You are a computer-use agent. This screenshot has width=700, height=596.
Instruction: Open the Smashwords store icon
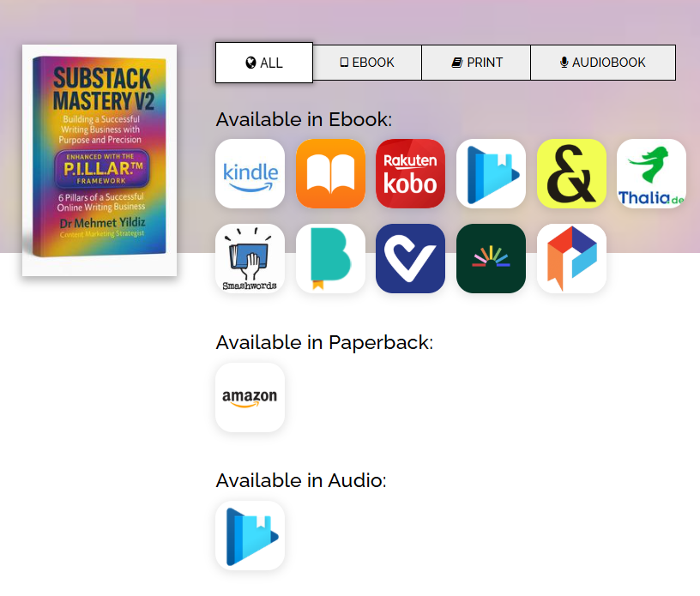click(250, 258)
